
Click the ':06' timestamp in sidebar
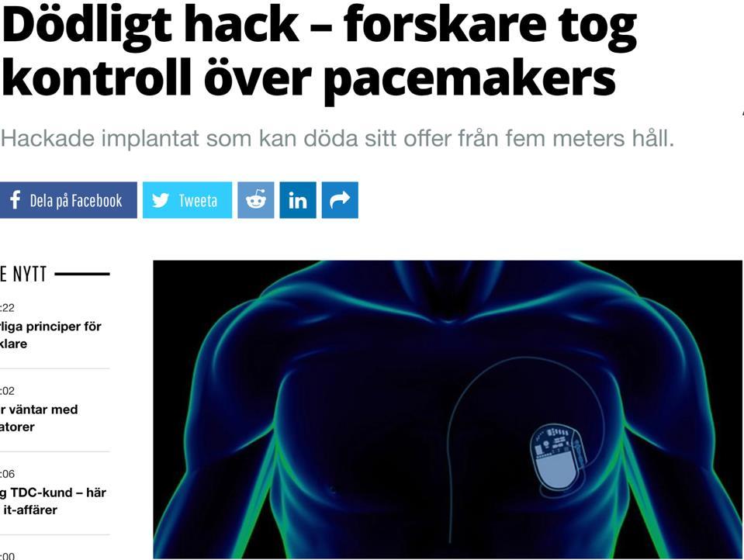(7, 474)
